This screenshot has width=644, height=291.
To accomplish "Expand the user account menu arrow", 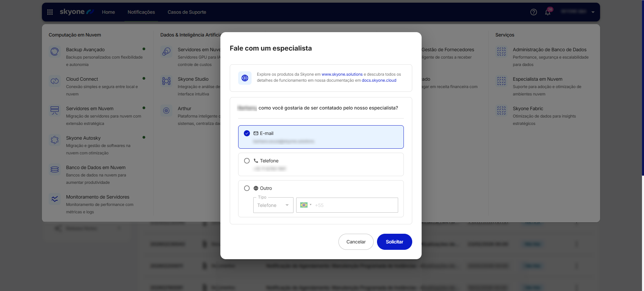I will pyautogui.click(x=593, y=12).
